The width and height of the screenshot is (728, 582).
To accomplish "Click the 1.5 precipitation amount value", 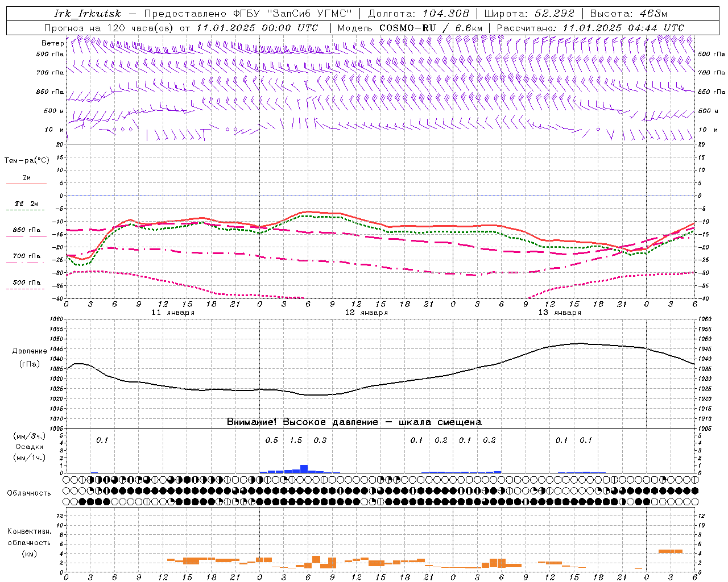I will (296, 440).
